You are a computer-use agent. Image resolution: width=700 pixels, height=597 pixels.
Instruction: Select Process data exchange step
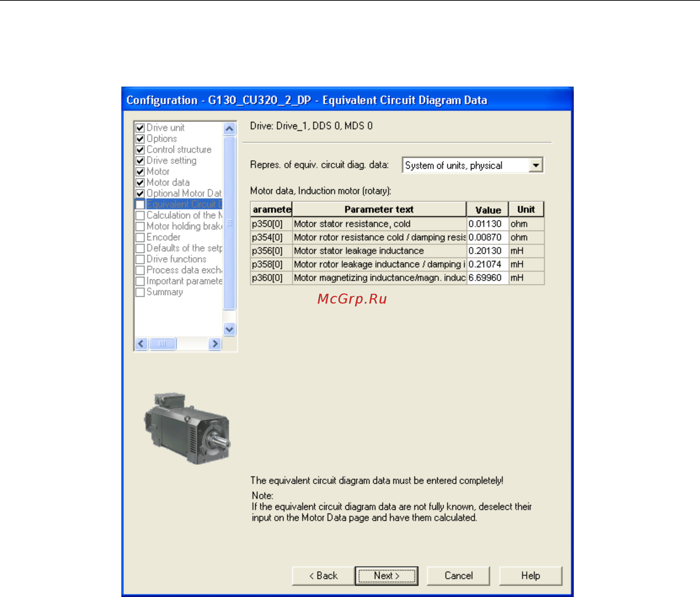(x=184, y=270)
